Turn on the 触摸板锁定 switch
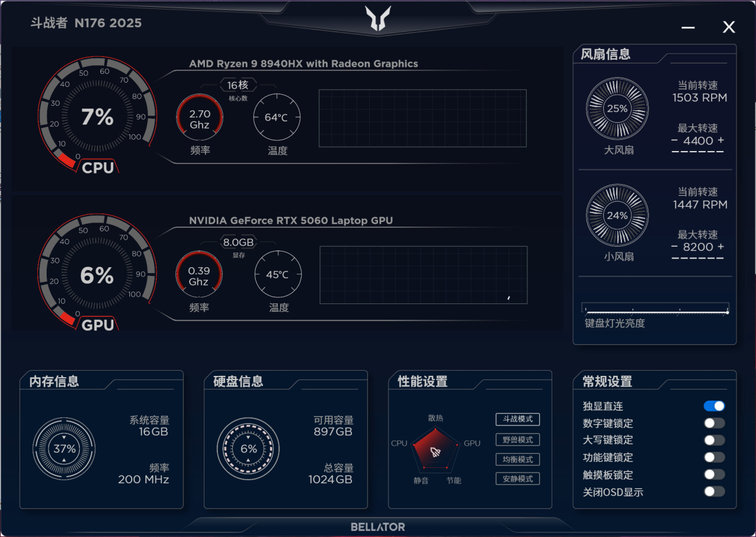 coord(714,474)
